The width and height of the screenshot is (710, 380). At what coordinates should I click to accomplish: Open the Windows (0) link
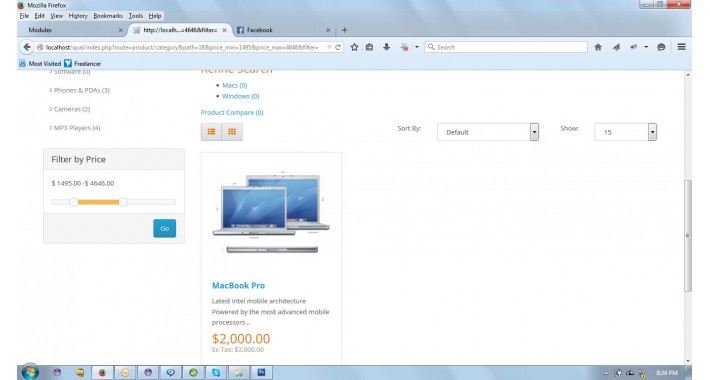coord(240,96)
